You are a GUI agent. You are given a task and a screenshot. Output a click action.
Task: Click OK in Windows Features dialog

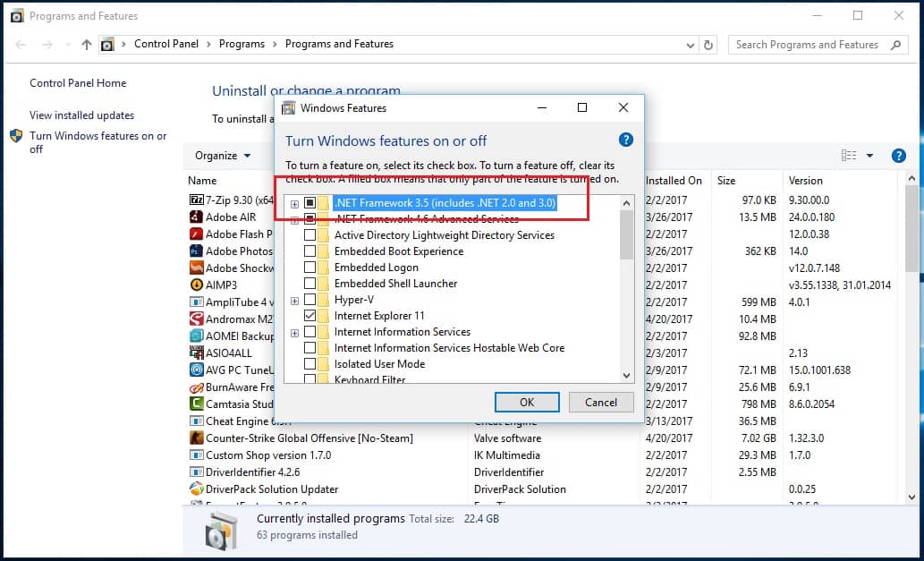527,403
